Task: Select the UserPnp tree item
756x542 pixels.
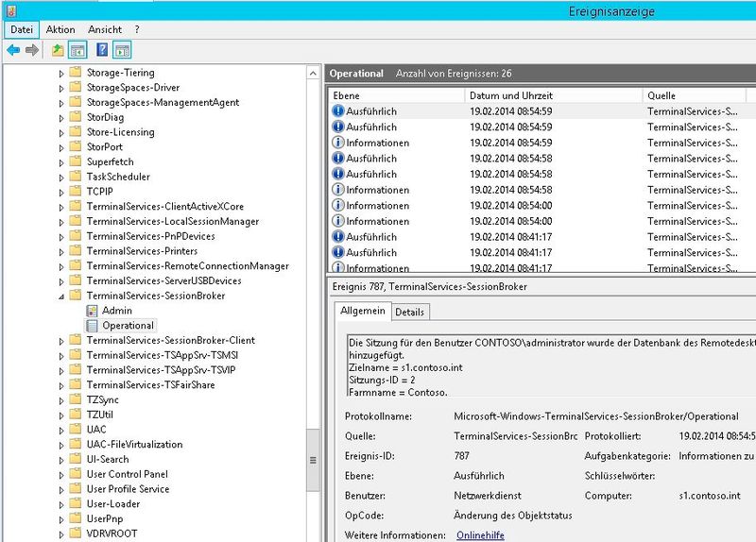Action: click(x=105, y=519)
